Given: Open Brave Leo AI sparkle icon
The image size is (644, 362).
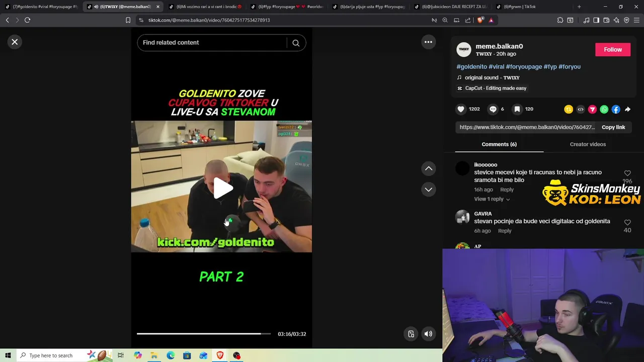Looking at the screenshot, I should pos(616,20).
